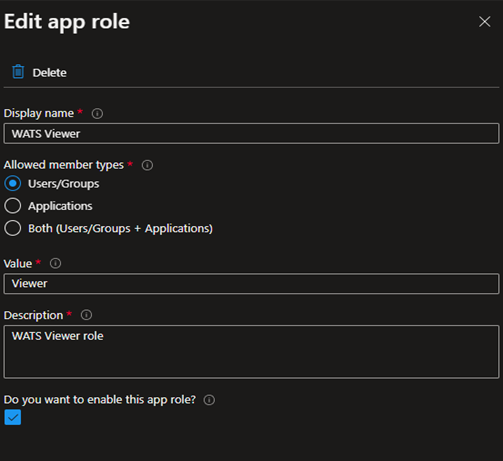Focus the Value field containing Viewer

point(251,284)
